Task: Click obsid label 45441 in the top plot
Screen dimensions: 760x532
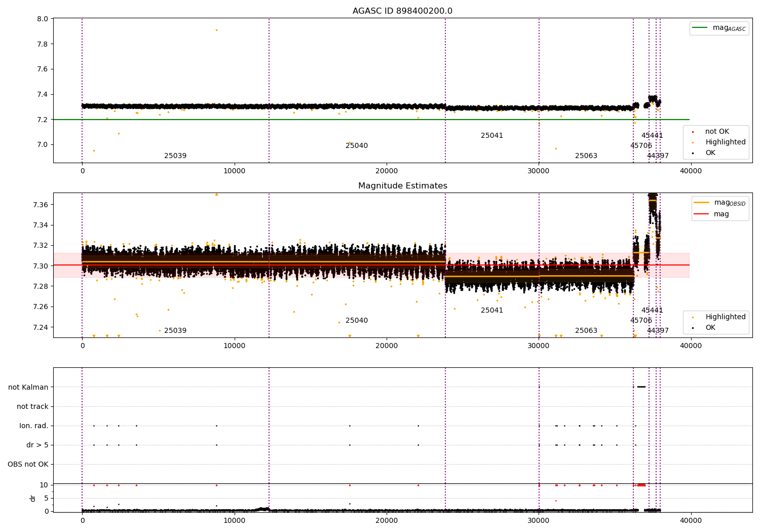Action: (652, 136)
